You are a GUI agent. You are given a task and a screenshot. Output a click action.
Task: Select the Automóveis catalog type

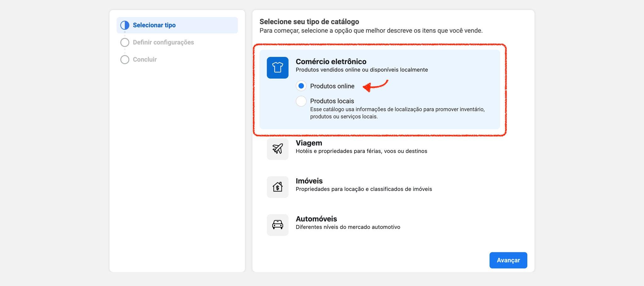pyautogui.click(x=380, y=225)
